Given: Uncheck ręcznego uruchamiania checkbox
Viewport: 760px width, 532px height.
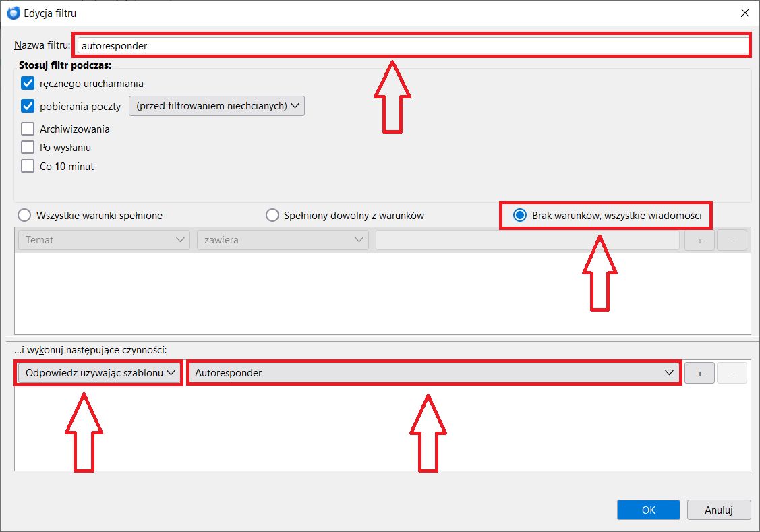Looking at the screenshot, I should (28, 84).
